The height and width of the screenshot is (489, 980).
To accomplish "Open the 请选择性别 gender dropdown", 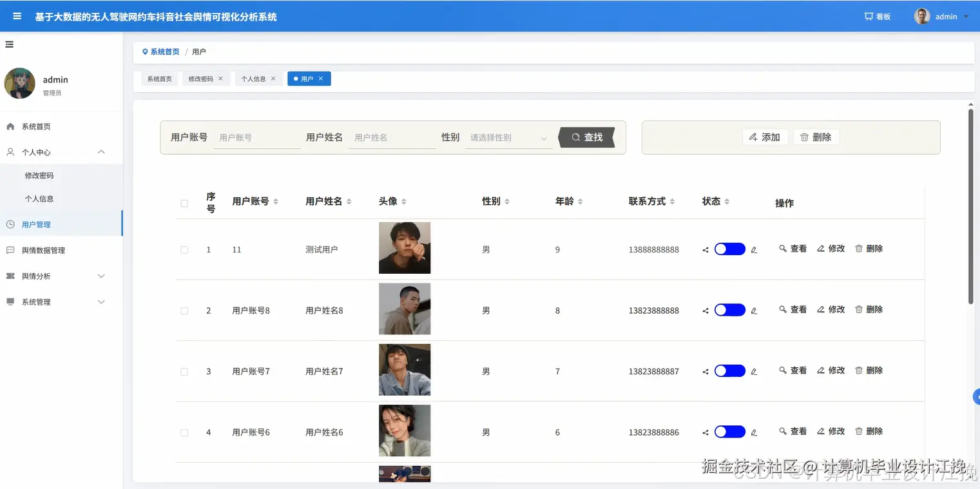I will point(508,137).
